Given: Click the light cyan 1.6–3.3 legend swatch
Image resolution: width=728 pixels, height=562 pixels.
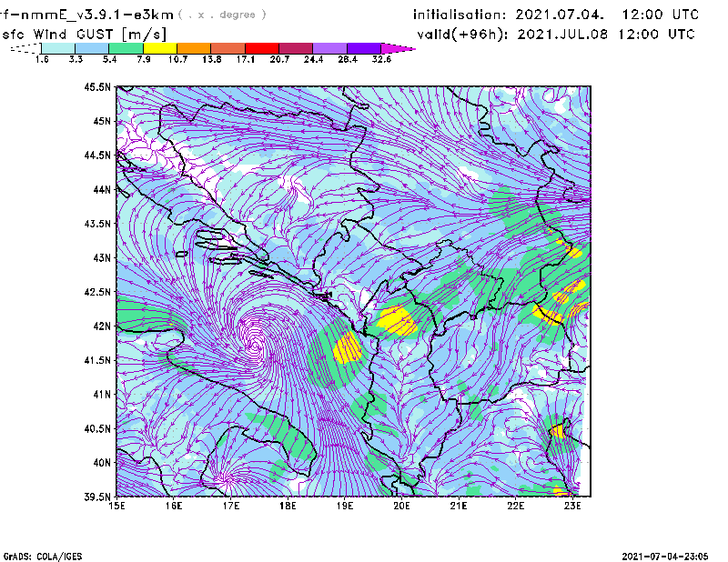Looking at the screenshot, I should point(58,48).
